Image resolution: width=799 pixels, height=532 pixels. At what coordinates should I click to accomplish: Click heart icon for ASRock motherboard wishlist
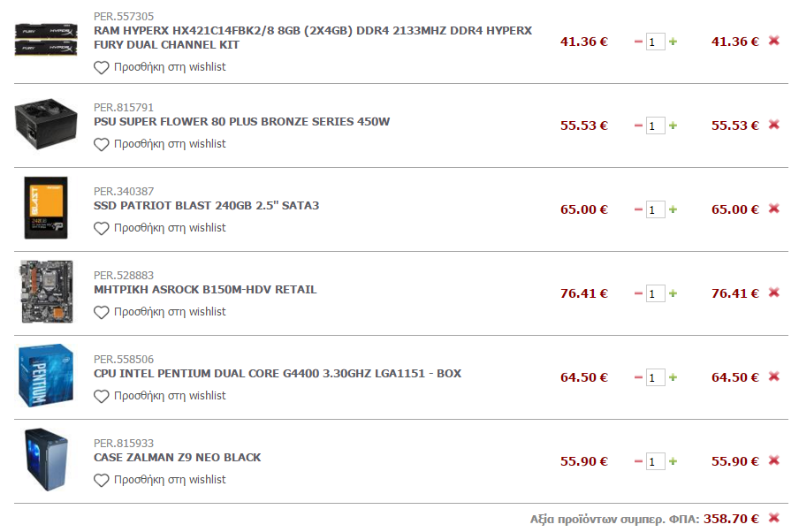(102, 312)
